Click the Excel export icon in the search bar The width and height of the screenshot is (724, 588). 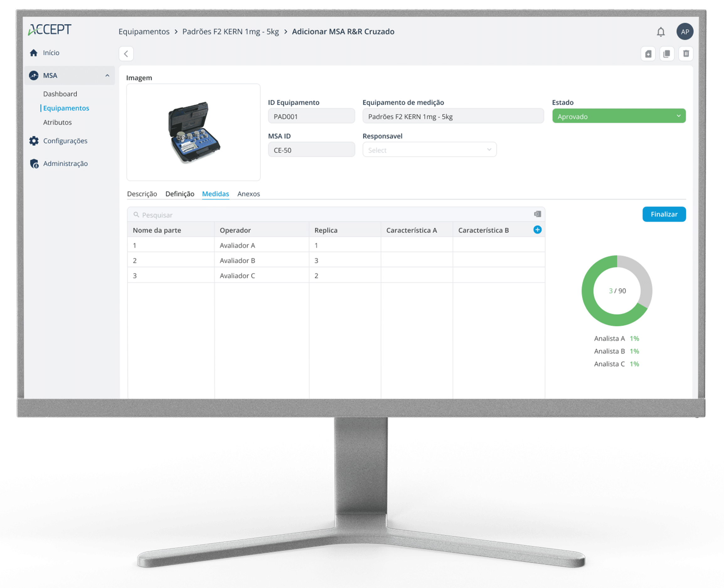click(x=537, y=214)
